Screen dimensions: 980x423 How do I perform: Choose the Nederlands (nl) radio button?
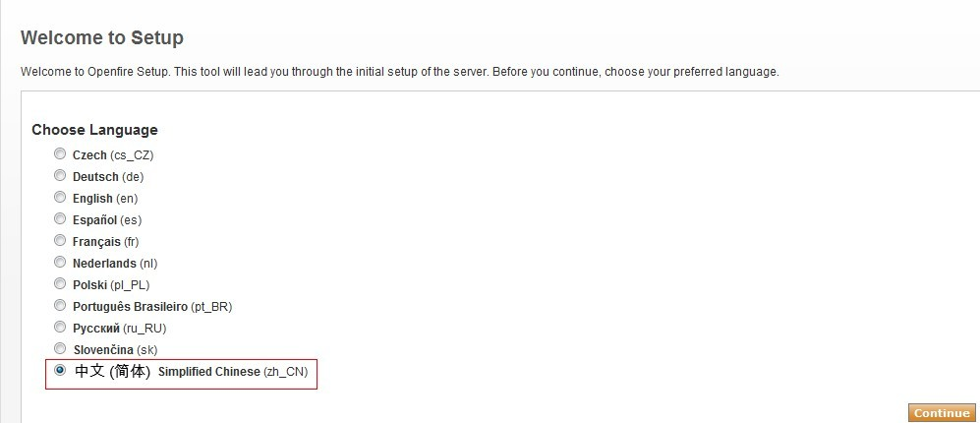pyautogui.click(x=61, y=262)
